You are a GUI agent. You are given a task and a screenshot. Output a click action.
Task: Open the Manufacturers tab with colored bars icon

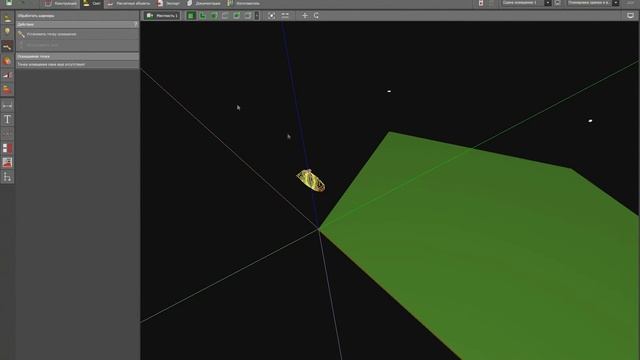(x=243, y=3)
